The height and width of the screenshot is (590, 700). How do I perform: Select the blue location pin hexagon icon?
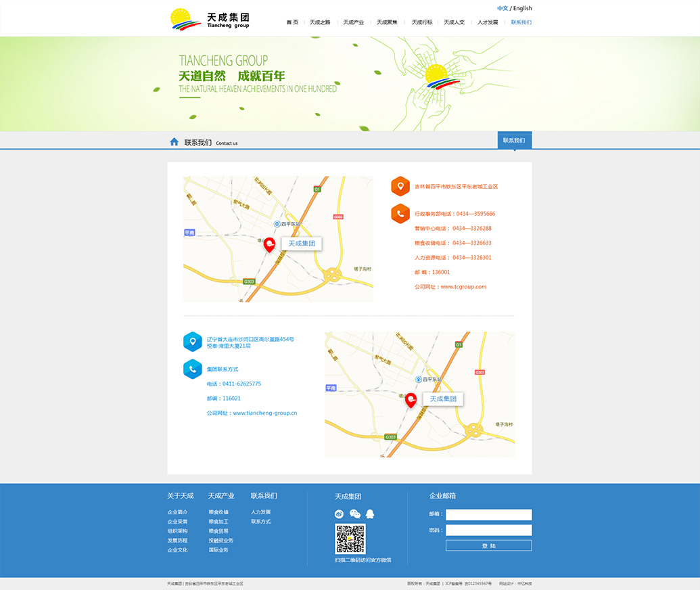[193, 342]
